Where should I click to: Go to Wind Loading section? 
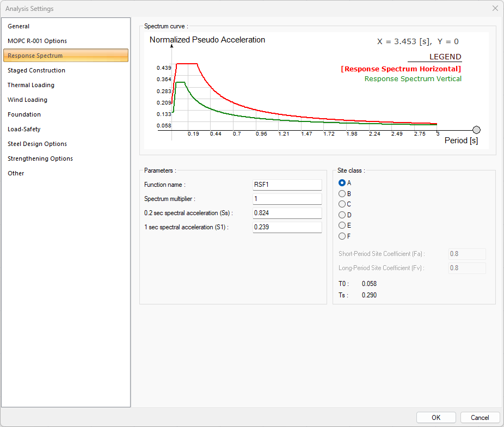point(27,100)
